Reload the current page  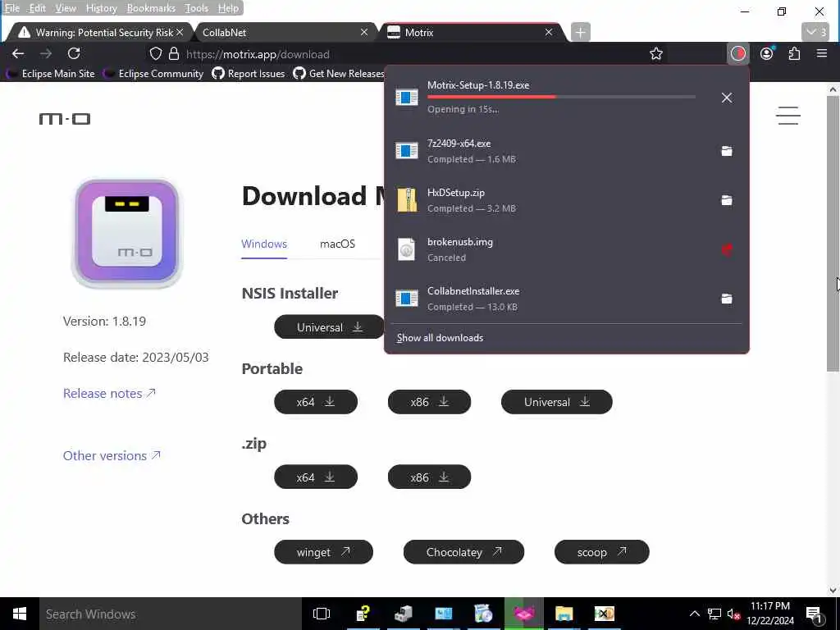coord(74,53)
